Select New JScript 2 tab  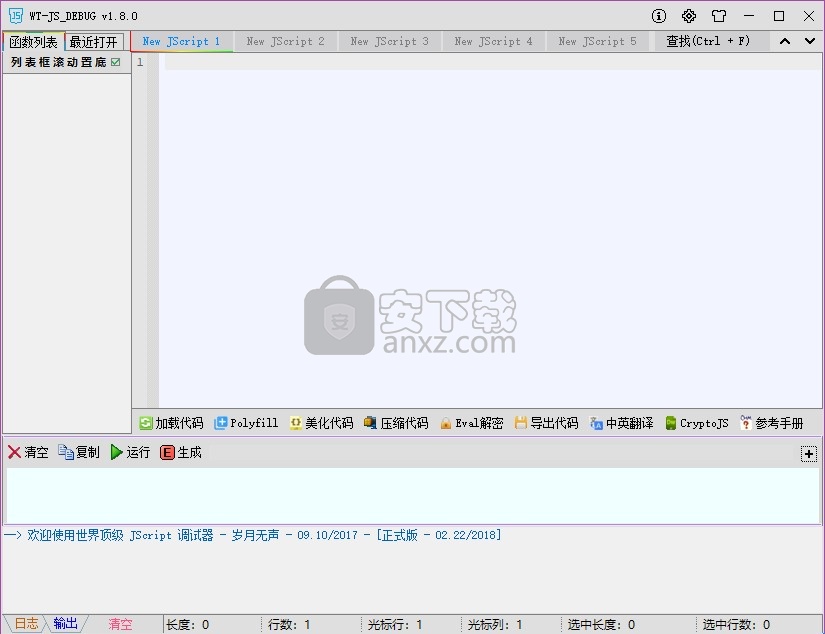pyautogui.click(x=285, y=41)
